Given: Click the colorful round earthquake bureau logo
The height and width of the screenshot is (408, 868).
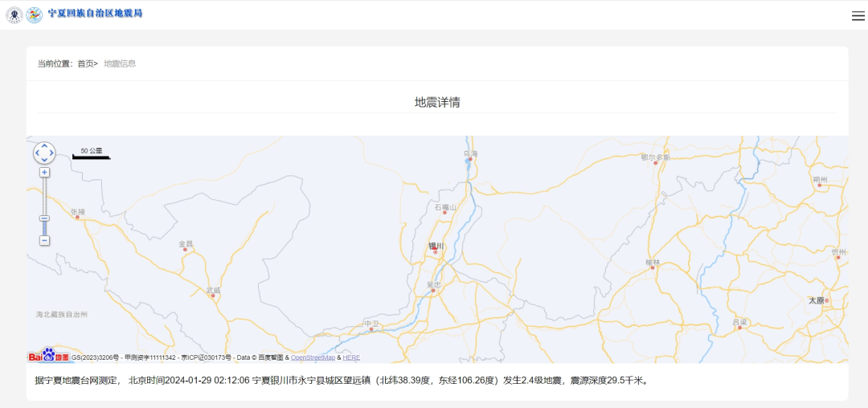Looking at the screenshot, I should coord(35,15).
